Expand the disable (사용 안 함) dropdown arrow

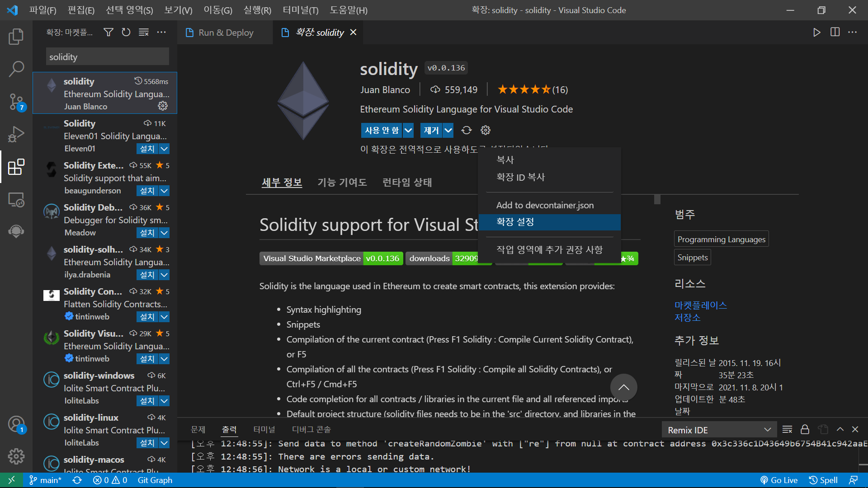[408, 131]
